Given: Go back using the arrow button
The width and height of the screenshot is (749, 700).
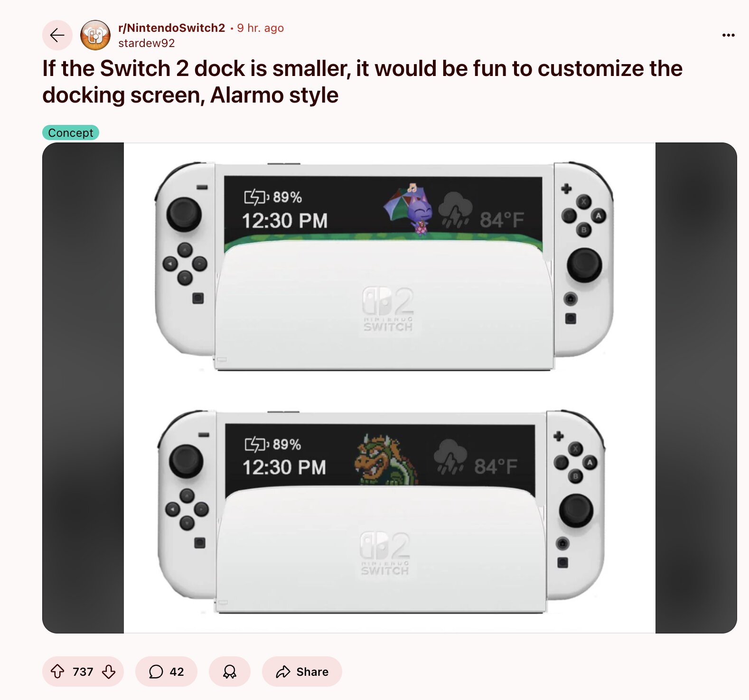Looking at the screenshot, I should 57,35.
